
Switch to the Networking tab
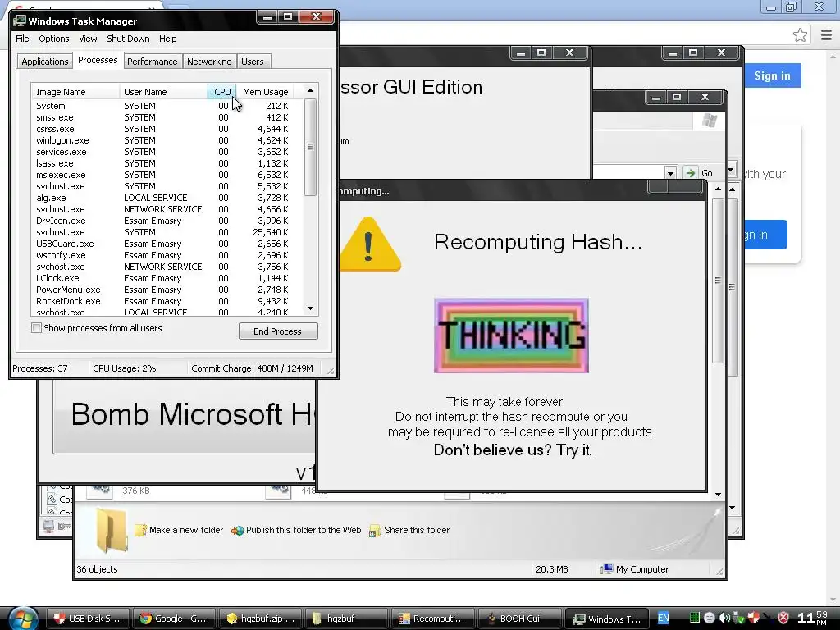click(209, 62)
